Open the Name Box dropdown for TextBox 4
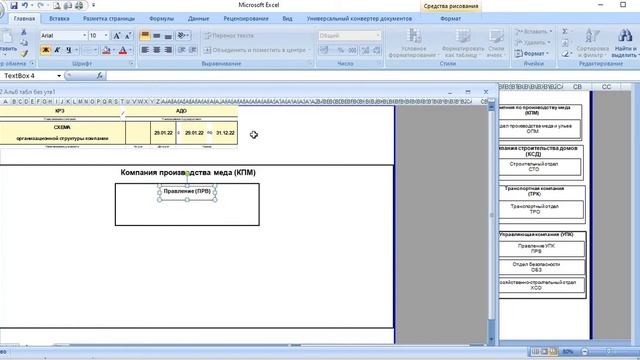 coord(59,76)
